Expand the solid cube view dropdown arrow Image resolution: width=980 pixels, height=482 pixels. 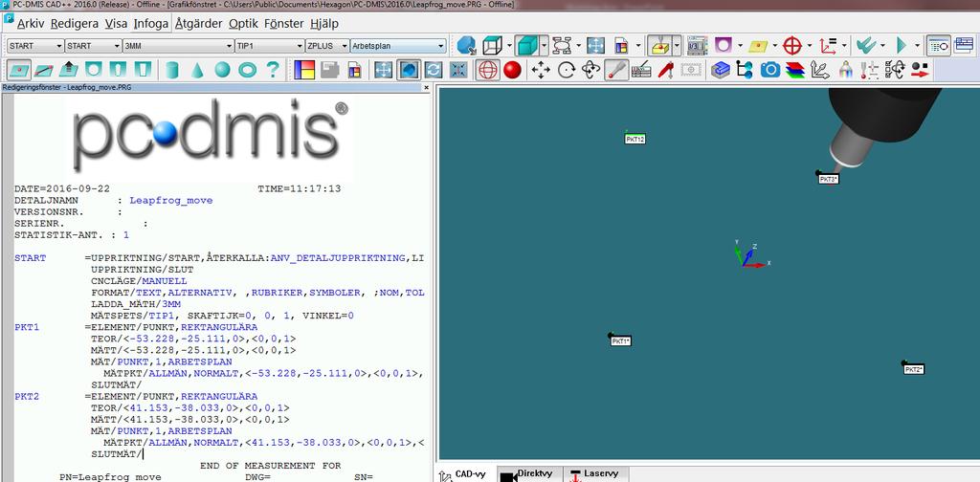coord(545,46)
